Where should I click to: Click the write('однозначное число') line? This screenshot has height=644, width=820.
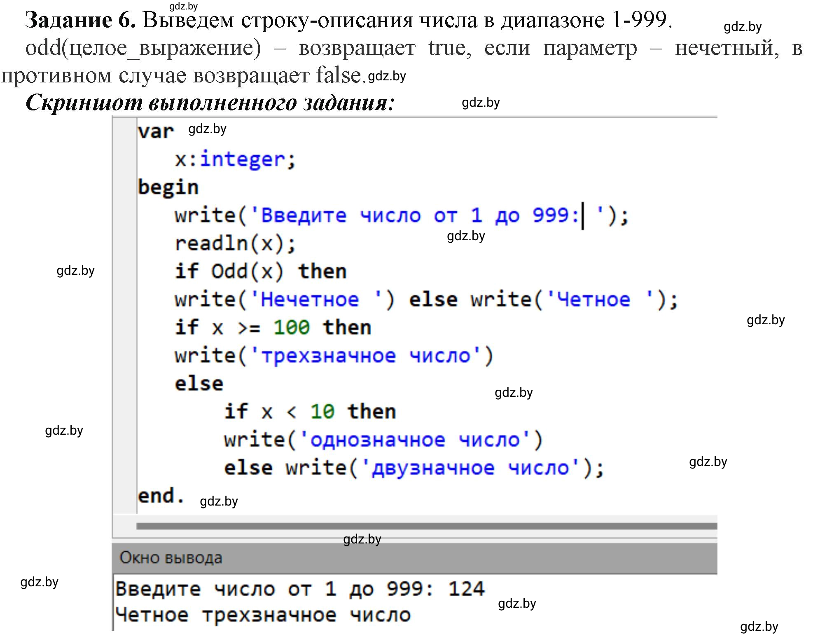(383, 440)
